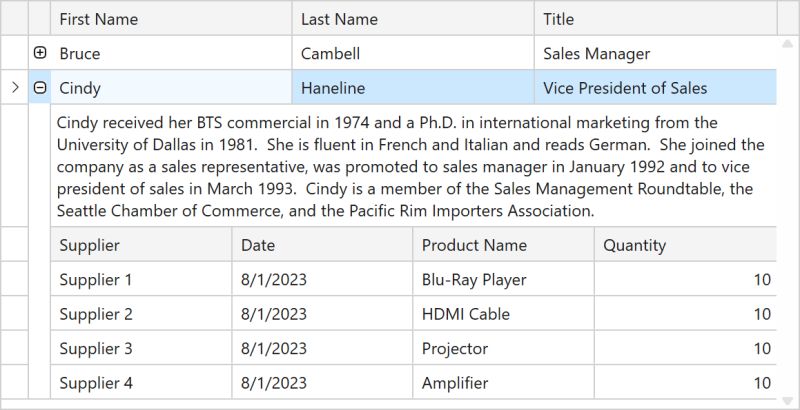Click the scroll up arrow
Image resolution: width=800 pixels, height=410 pixels.
click(x=788, y=46)
